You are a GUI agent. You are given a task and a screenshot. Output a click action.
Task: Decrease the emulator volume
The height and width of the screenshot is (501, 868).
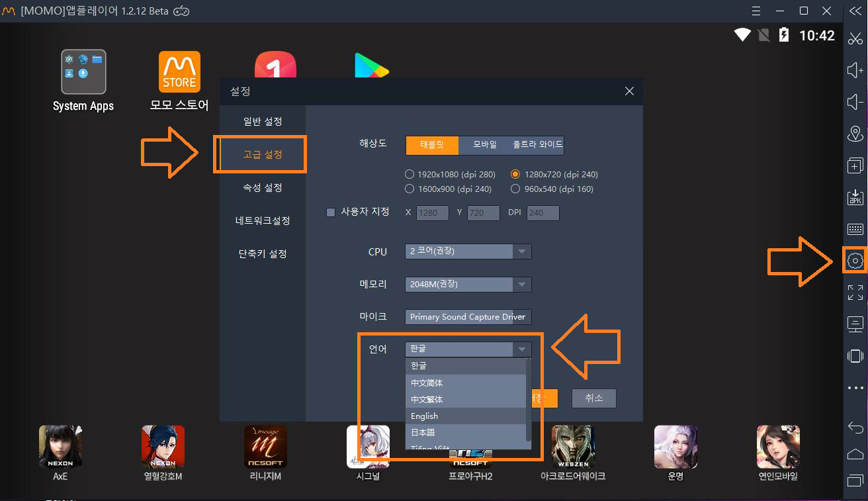tap(855, 102)
